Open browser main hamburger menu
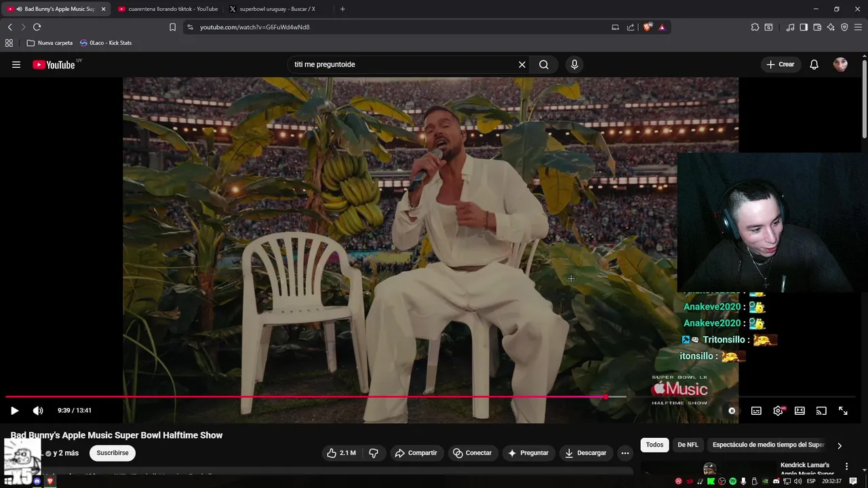The height and width of the screenshot is (488, 868). pyautogui.click(x=858, y=27)
